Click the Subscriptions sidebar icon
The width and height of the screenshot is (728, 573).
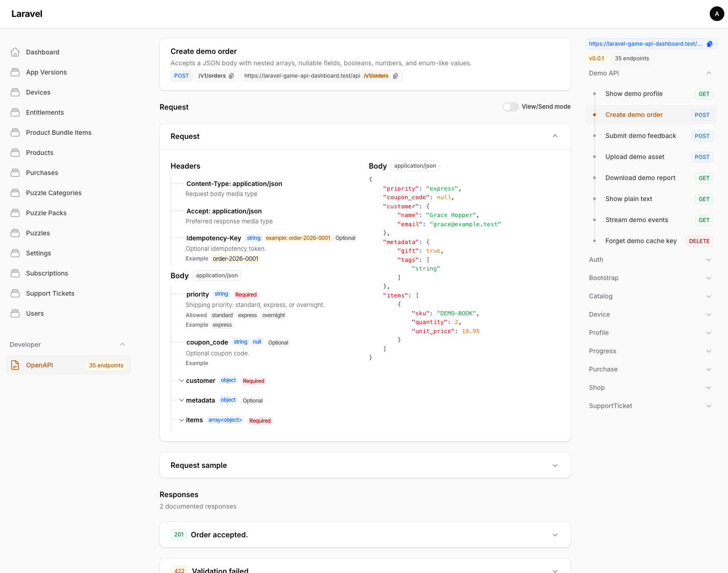(x=15, y=273)
